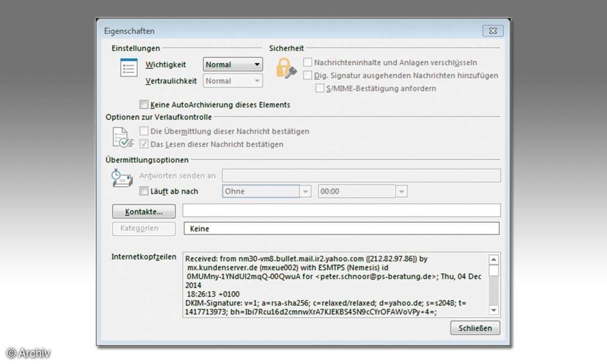Toggle Dig. Signatur ausgehenden Nachrichten hinzufügen

coord(308,75)
